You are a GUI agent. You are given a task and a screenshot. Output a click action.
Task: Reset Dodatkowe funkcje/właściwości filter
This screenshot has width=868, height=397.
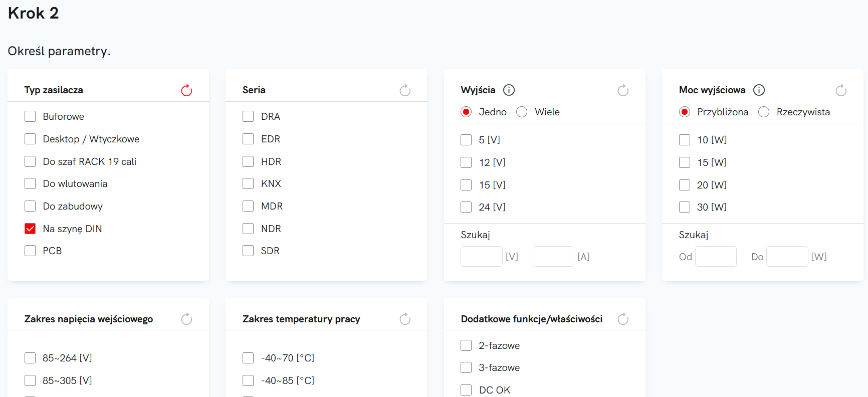coord(623,319)
